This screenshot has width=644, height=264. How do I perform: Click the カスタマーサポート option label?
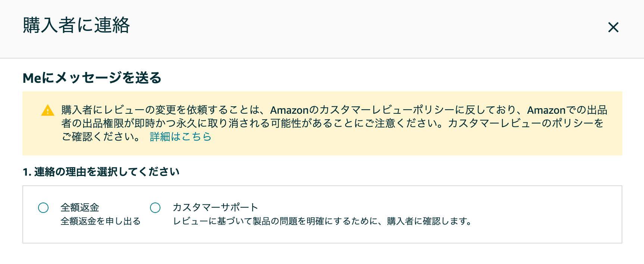(215, 207)
